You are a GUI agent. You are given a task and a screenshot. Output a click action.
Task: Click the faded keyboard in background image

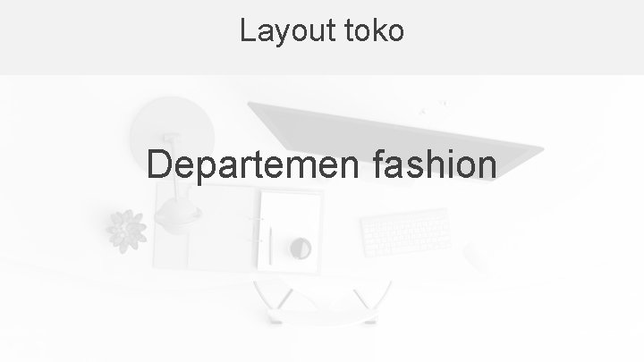[x=405, y=232]
